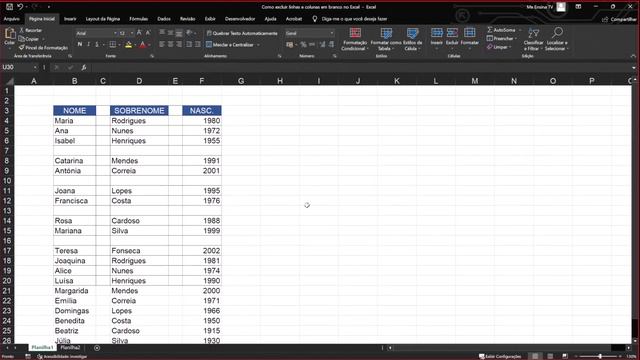Apply red font color swatch

coord(142,45)
